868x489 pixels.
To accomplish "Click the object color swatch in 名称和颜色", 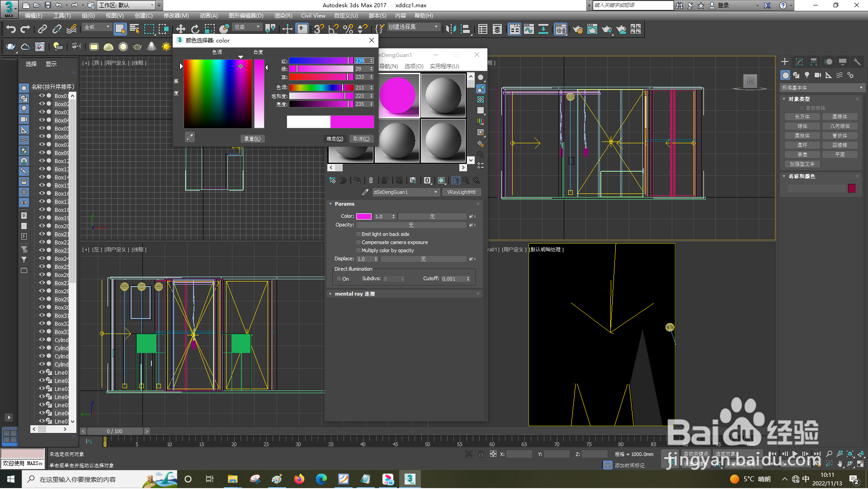I will pyautogui.click(x=852, y=188).
